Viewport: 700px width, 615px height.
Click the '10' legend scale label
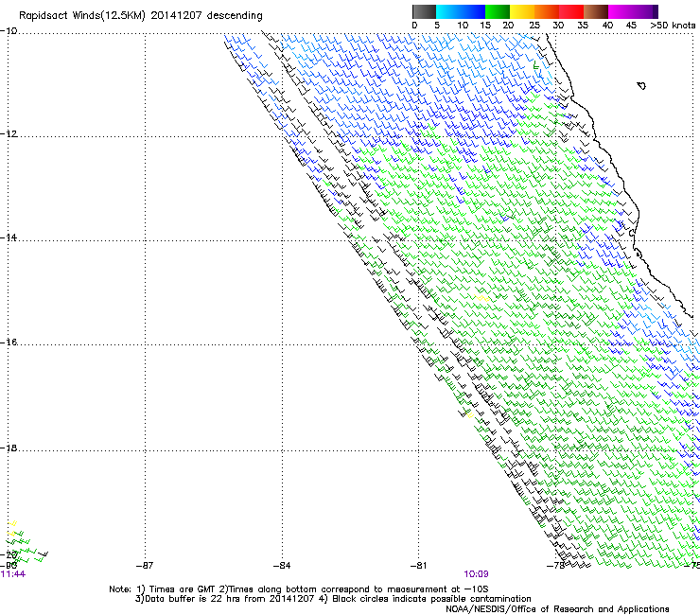(463, 26)
